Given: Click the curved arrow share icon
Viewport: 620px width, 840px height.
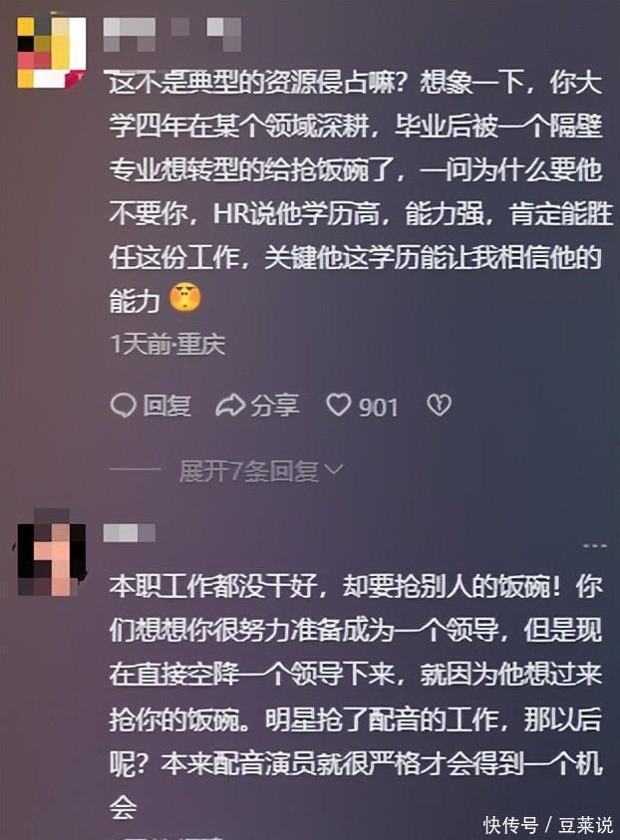Looking at the screenshot, I should 230,406.
